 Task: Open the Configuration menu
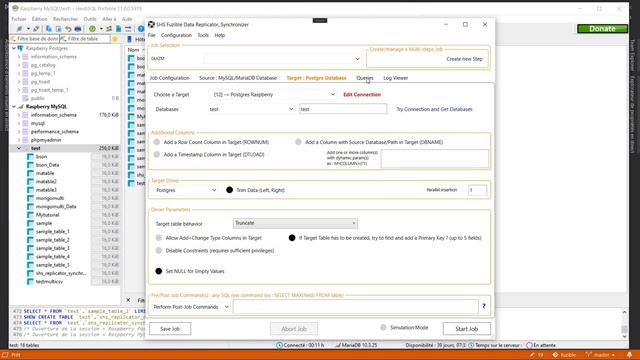tap(176, 36)
